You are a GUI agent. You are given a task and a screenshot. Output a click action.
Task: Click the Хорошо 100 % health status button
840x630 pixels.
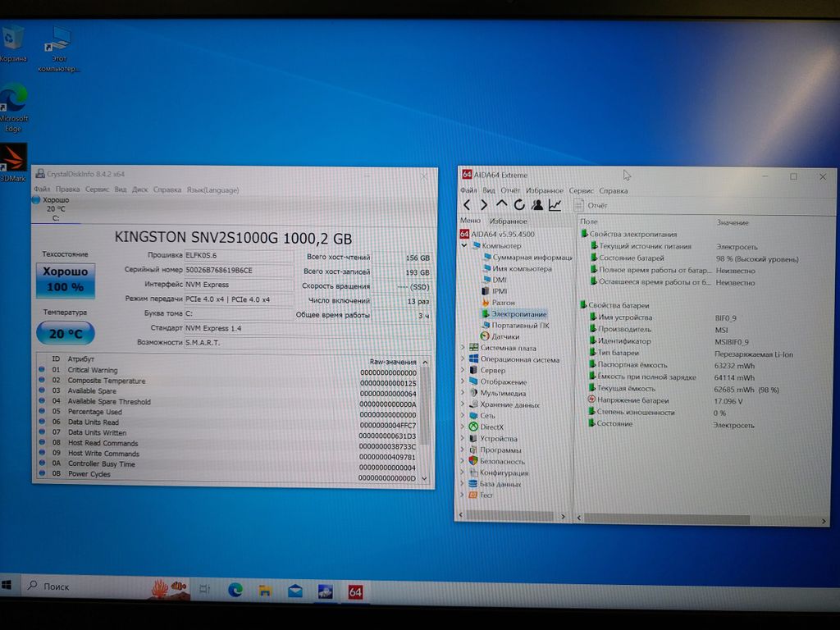pyautogui.click(x=64, y=280)
